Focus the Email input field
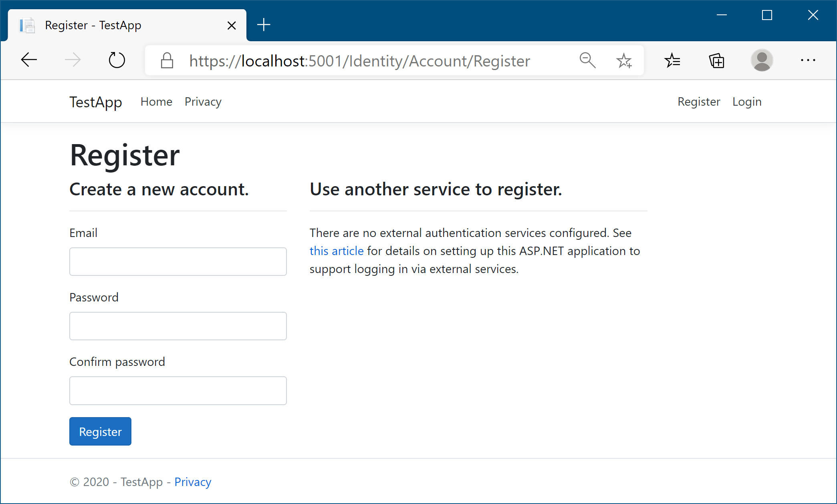Viewport: 837px width, 504px height. [x=178, y=261]
